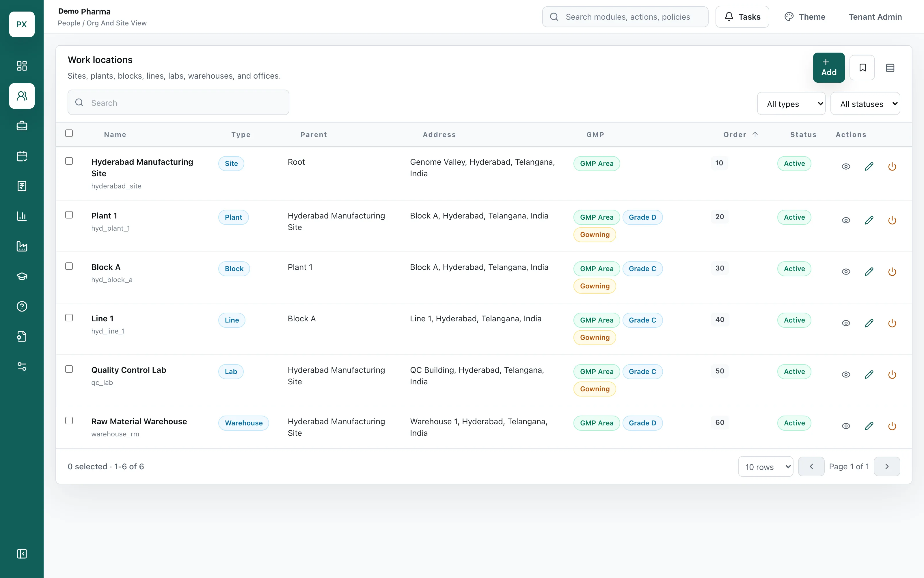
Task: Open the Theme menu
Action: 805,17
